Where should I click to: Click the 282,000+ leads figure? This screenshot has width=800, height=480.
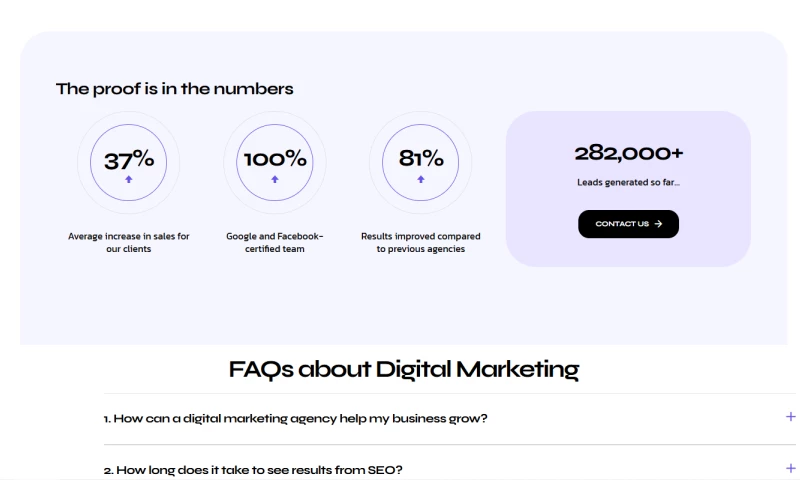628,153
